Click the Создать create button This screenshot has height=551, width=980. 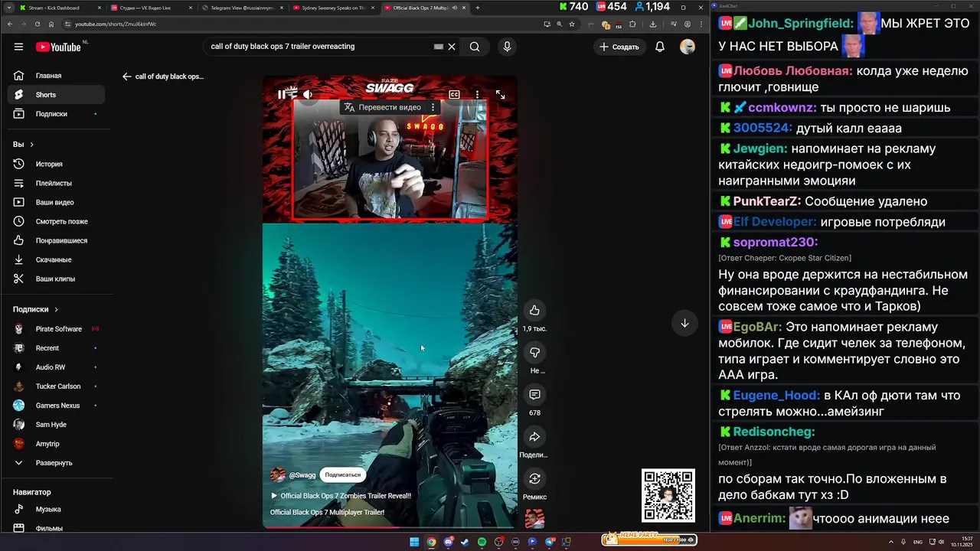[x=619, y=47]
